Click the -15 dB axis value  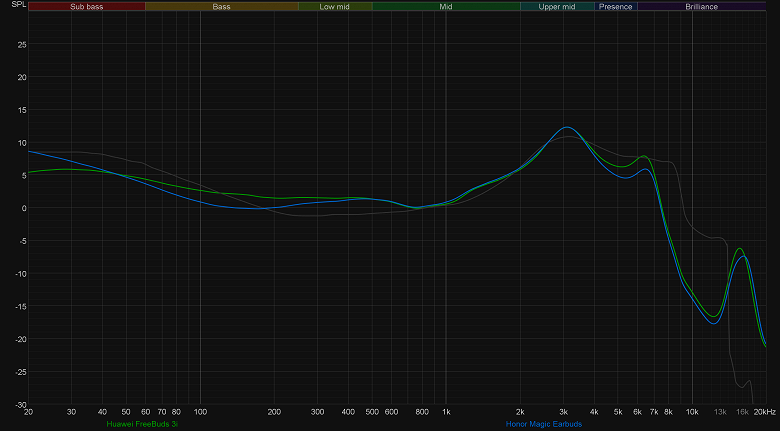click(x=21, y=307)
